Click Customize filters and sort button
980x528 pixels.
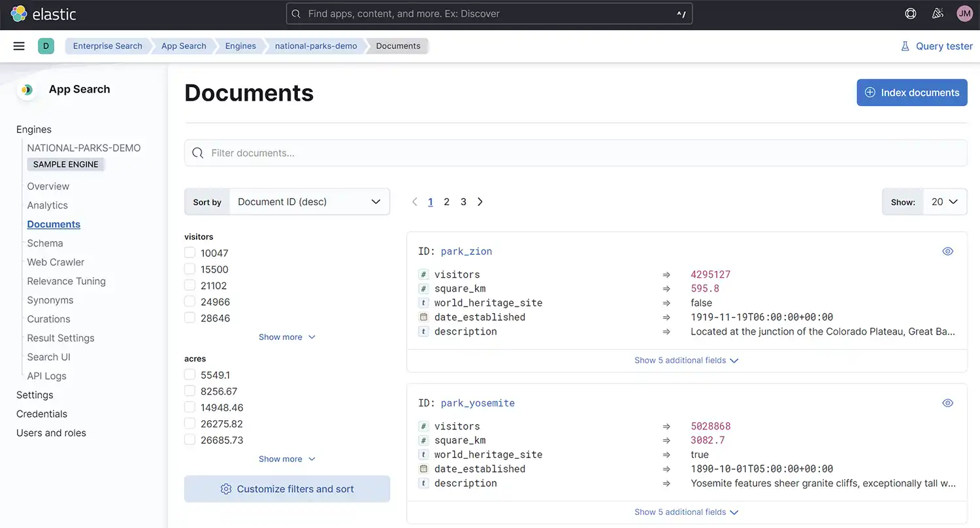tap(287, 489)
